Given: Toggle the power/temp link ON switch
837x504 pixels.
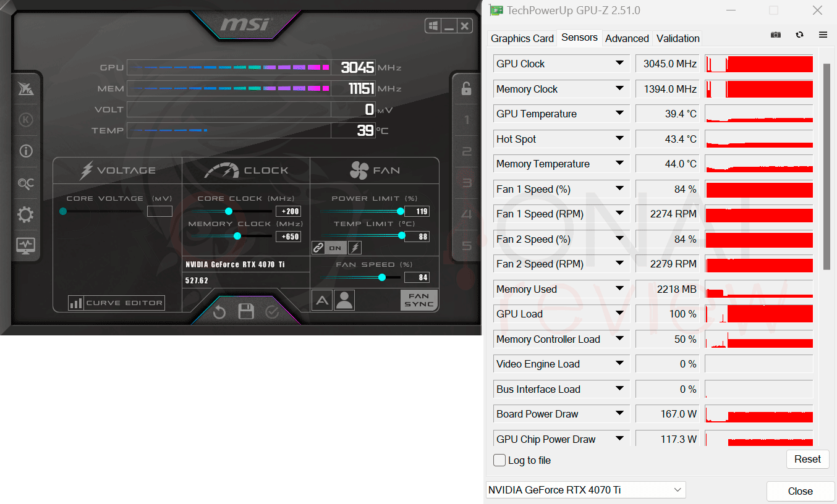Looking at the screenshot, I should pyautogui.click(x=335, y=248).
